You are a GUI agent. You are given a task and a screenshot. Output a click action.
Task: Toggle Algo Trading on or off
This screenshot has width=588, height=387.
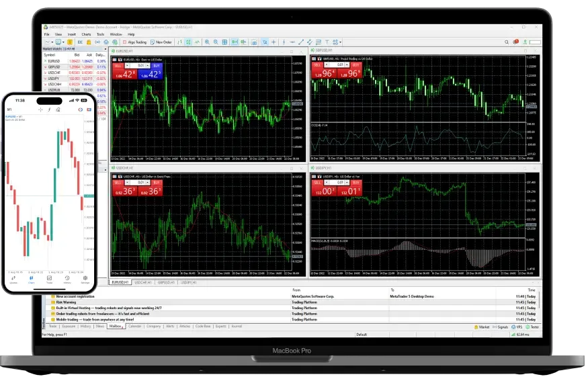pyautogui.click(x=134, y=42)
